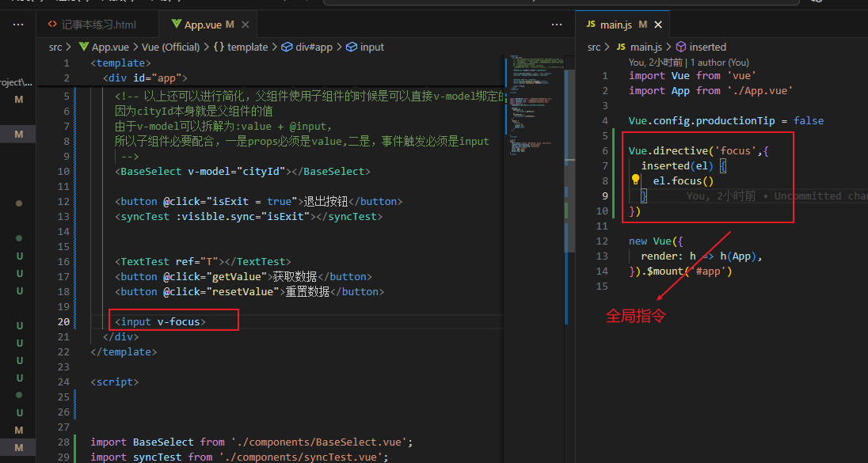Click the el.focus() statement
Screen dimensions: 868x463
(683, 181)
